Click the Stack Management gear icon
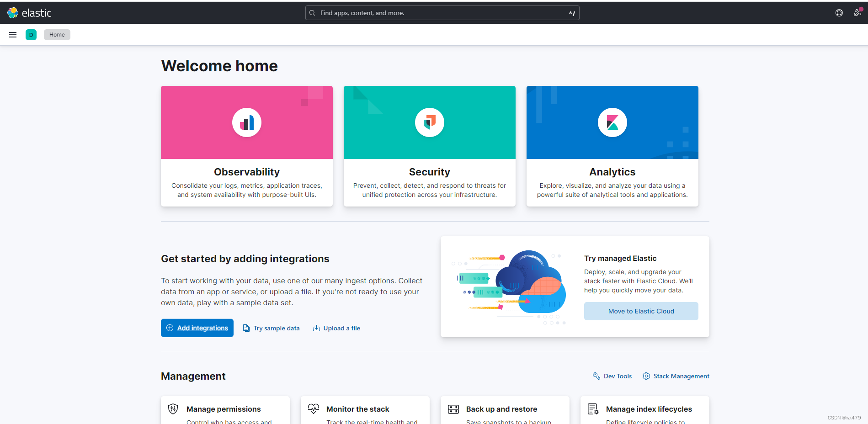The image size is (868, 424). coord(646,376)
